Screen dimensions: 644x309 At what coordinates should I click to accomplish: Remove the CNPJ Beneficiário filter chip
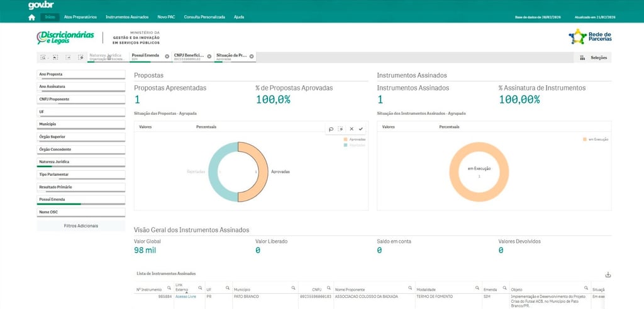point(209,57)
